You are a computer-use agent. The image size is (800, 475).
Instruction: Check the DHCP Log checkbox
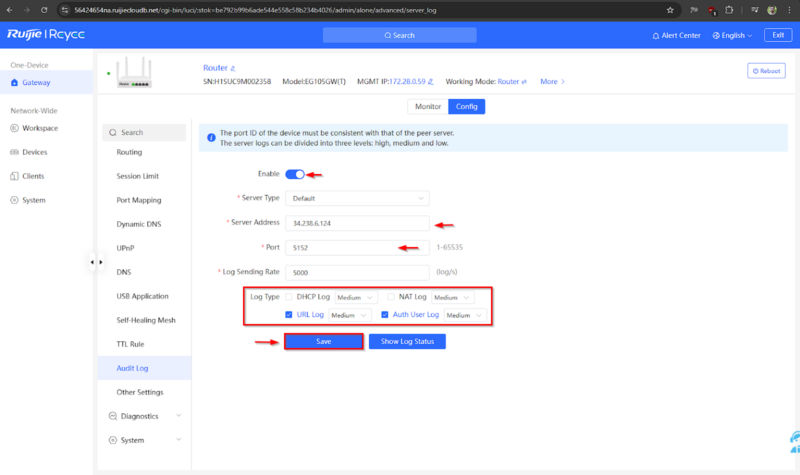(290, 297)
